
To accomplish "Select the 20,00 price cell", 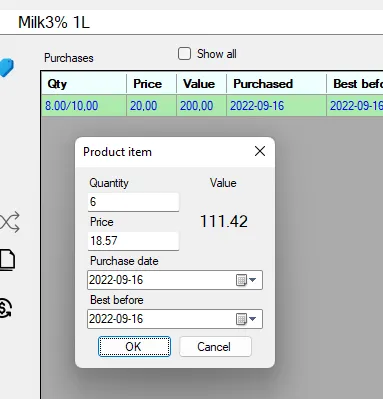I will tap(152, 106).
